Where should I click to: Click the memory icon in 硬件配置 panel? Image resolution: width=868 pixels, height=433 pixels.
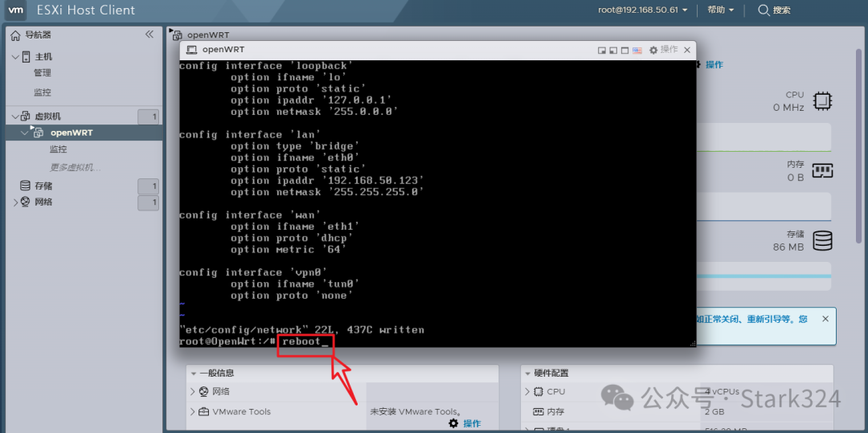(538, 412)
